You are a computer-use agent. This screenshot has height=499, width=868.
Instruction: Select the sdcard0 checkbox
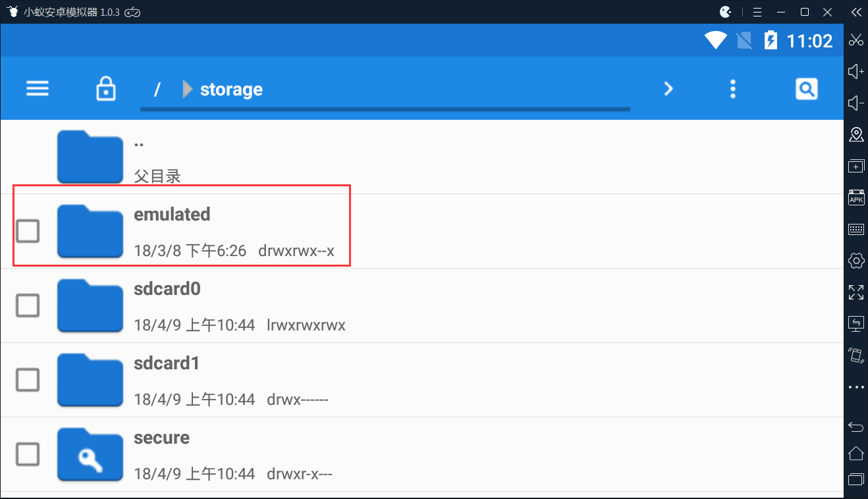coord(28,305)
